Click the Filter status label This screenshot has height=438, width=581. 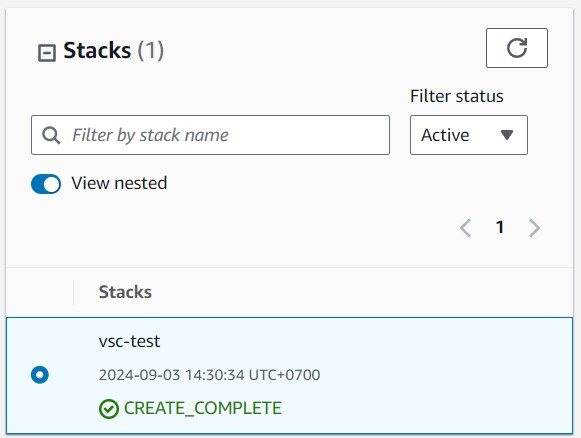tap(456, 96)
